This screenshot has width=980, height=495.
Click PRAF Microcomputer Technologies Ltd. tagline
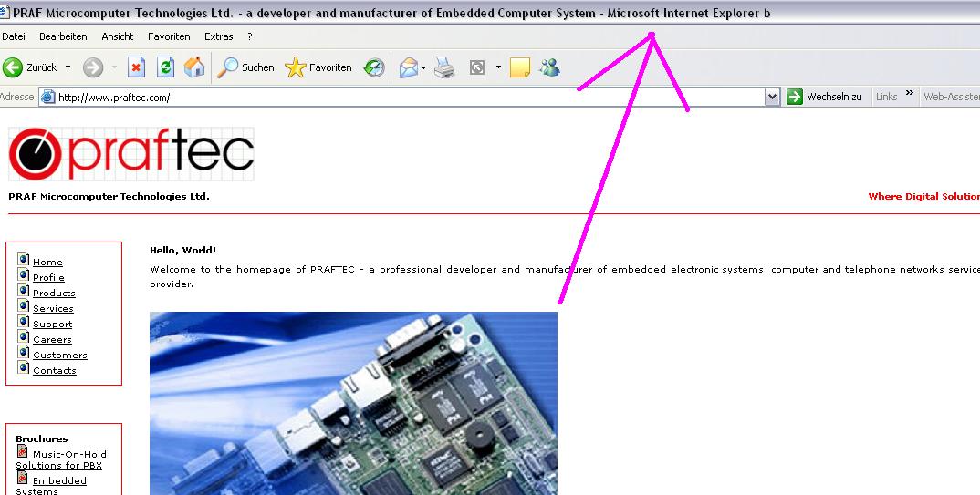(x=109, y=197)
